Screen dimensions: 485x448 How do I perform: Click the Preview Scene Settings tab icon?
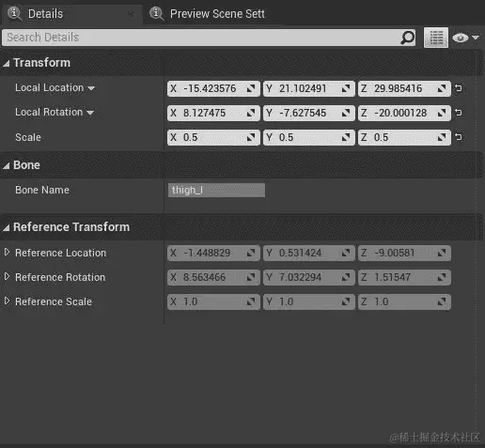click(x=156, y=13)
